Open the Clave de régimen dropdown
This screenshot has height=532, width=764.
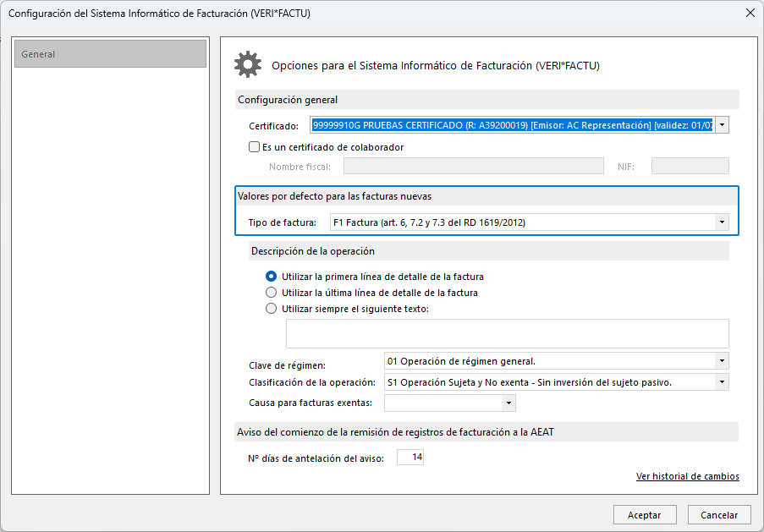(722, 361)
